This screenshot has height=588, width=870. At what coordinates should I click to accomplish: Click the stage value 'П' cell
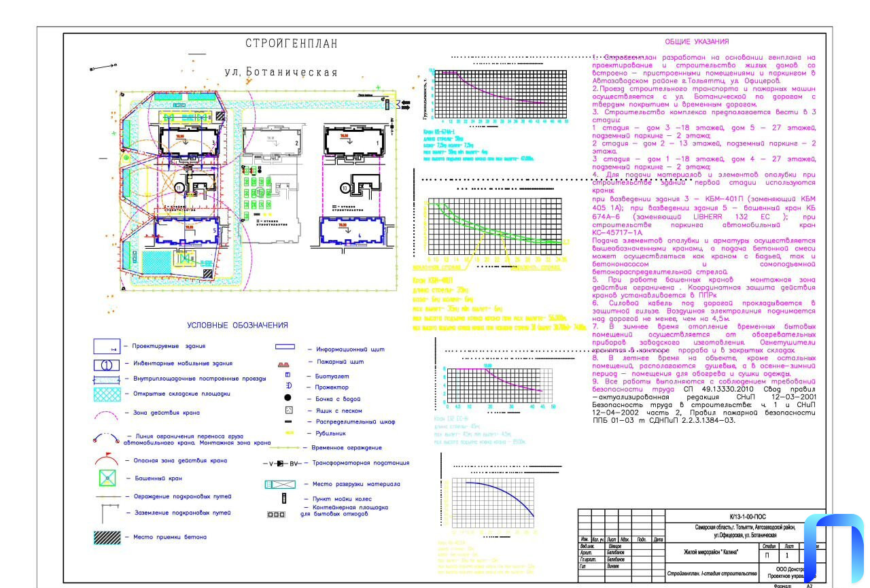[769, 555]
